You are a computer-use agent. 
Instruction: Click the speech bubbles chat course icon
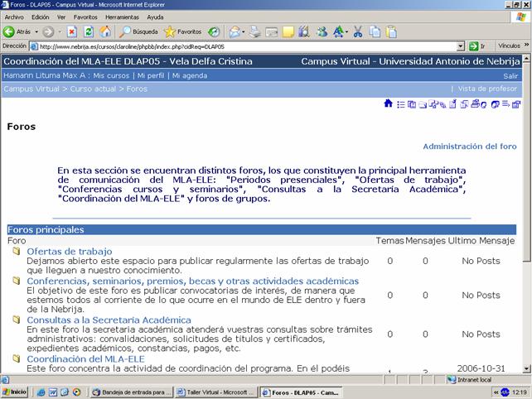coord(495,104)
